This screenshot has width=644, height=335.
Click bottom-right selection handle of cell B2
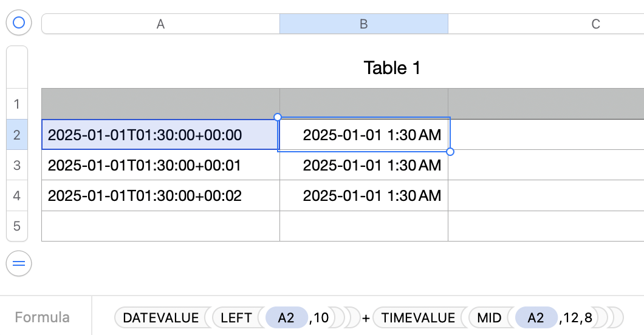coord(450,152)
